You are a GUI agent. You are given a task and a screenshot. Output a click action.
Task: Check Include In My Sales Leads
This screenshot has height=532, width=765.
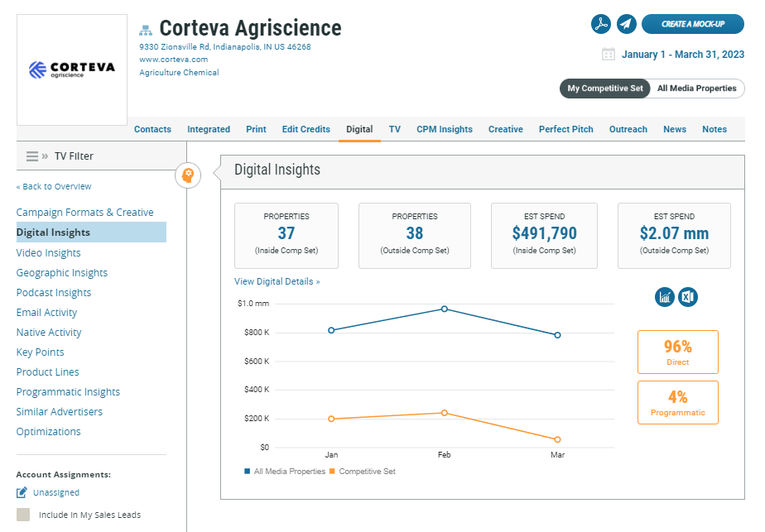coord(23,515)
